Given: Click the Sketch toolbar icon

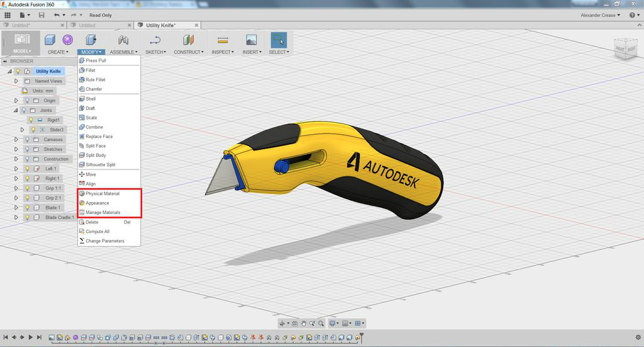Looking at the screenshot, I should 155,40.
